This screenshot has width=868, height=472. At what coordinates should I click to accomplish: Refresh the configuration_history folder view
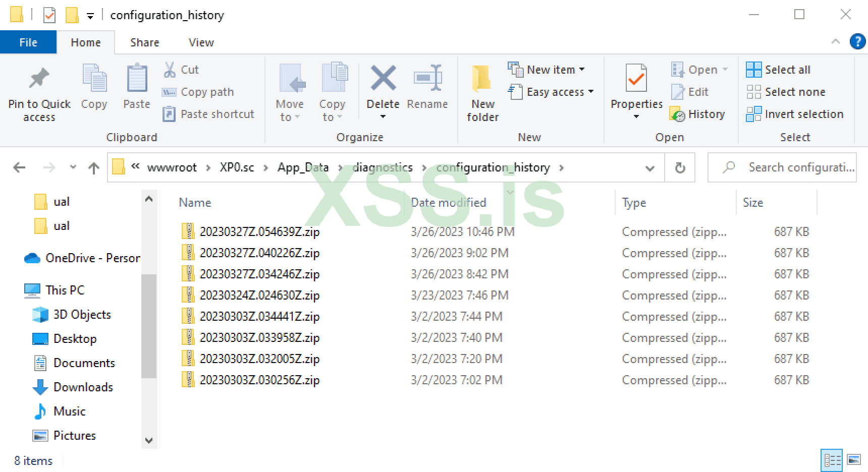(680, 167)
